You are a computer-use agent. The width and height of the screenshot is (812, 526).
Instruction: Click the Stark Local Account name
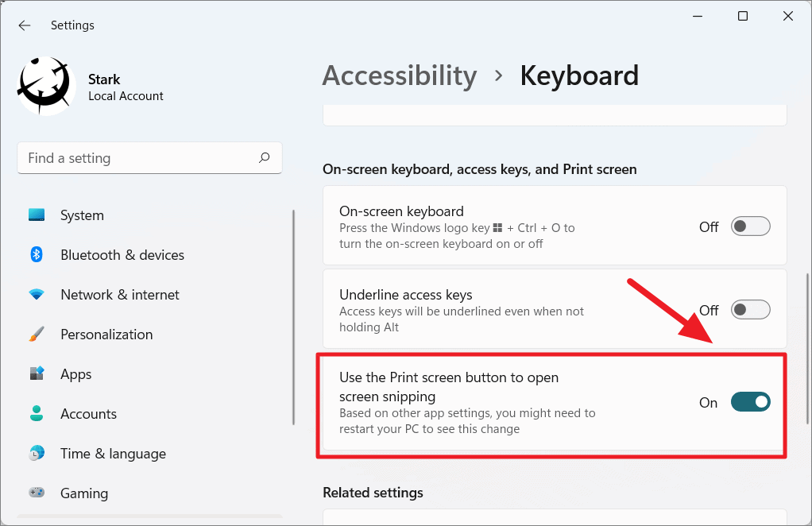coord(126,87)
